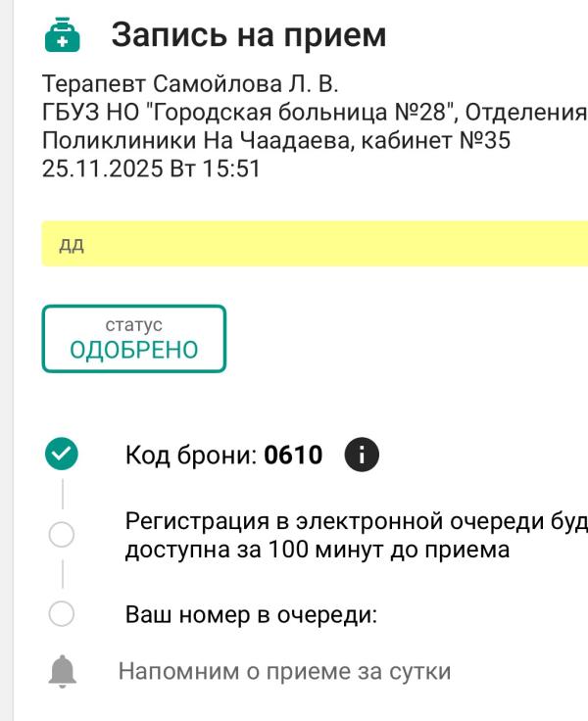588x721 pixels.
Task: Tap the bell reminder icon
Action: (x=62, y=672)
